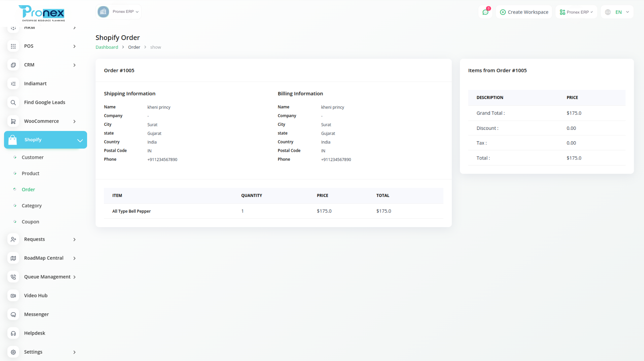This screenshot has width=644, height=361.
Task: Click the shipping name kheni princy
Action: pos(159,107)
